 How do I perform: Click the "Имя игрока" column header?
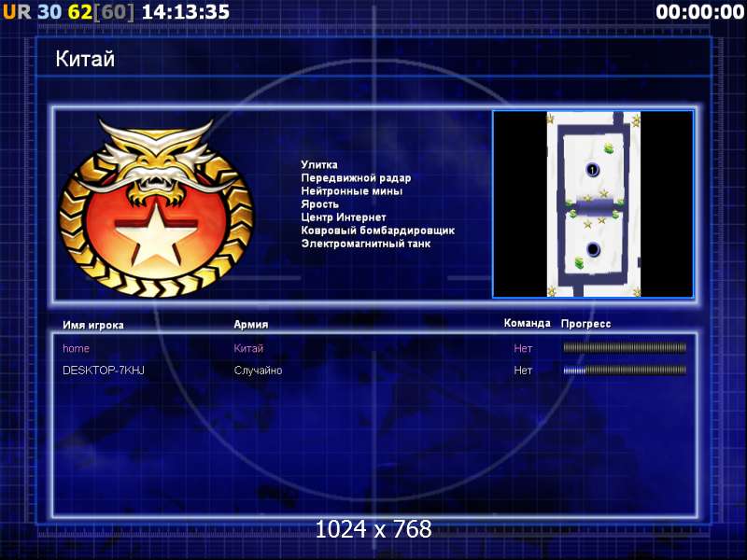tap(92, 325)
